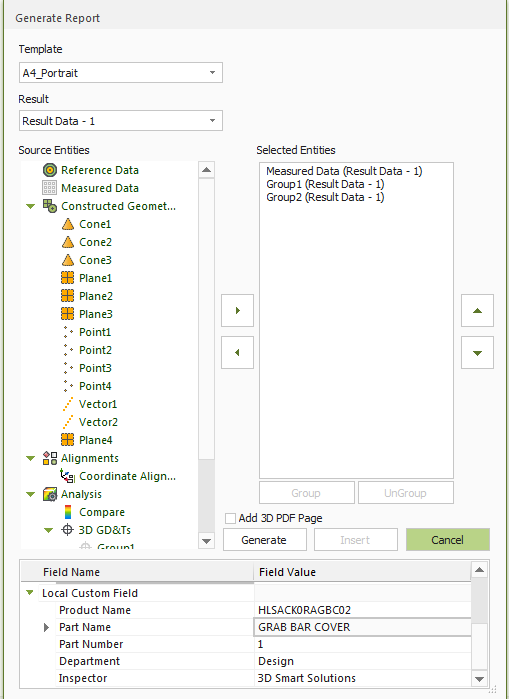The height and width of the screenshot is (699, 509).
Task: Collapse the Local Custom Field group
Action: 29,592
